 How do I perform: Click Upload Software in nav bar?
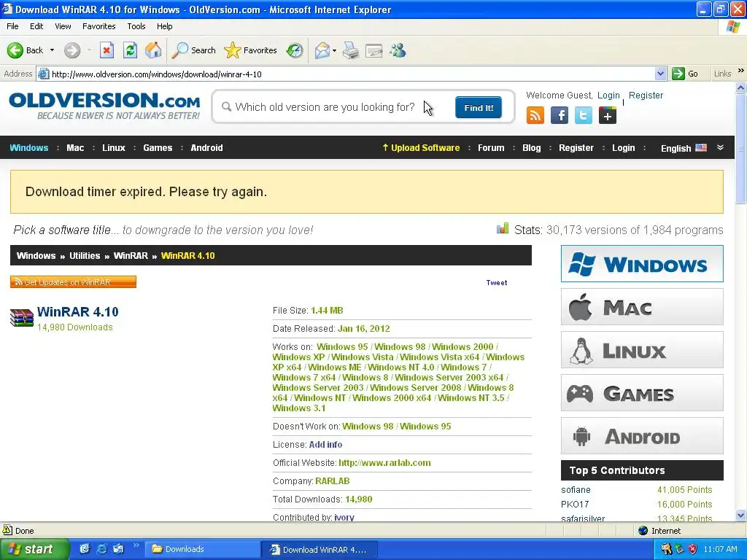click(x=421, y=147)
